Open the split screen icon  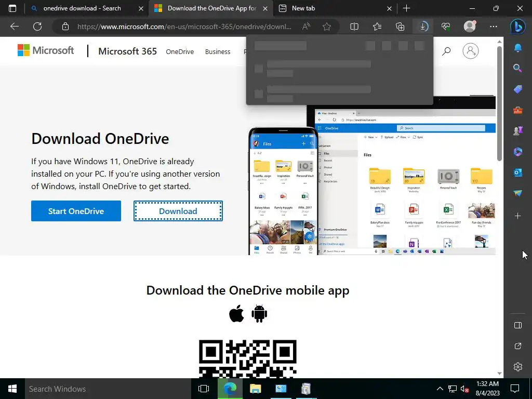pos(354,26)
